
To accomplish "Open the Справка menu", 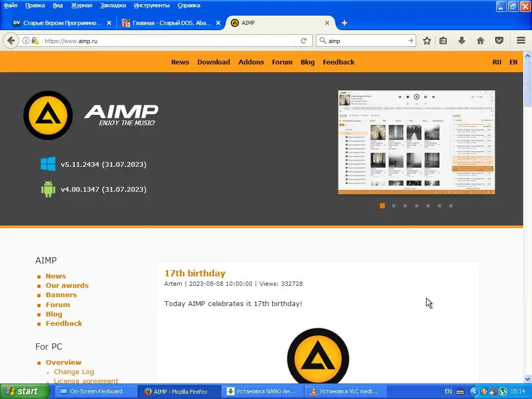I will (x=189, y=5).
